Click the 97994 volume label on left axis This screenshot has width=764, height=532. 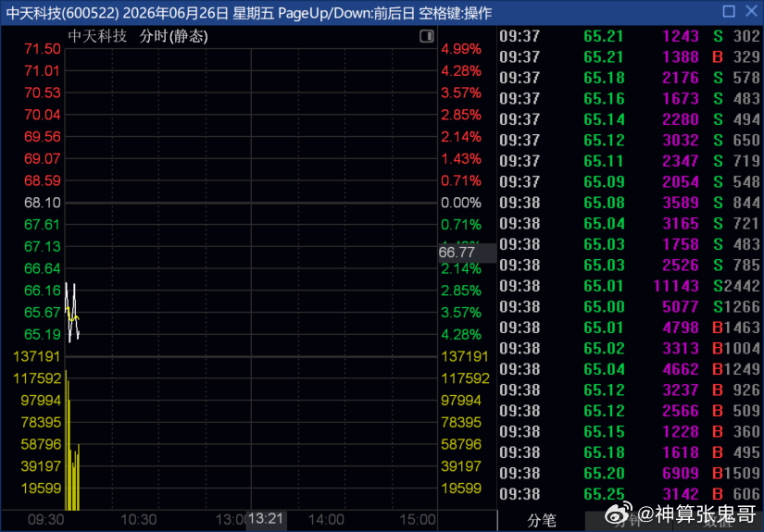[41, 401]
